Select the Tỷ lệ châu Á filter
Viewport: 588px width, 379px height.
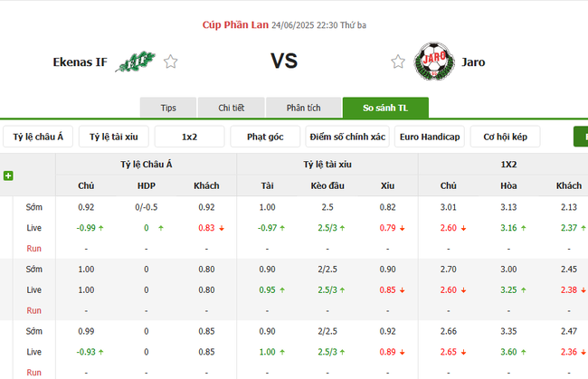point(39,137)
